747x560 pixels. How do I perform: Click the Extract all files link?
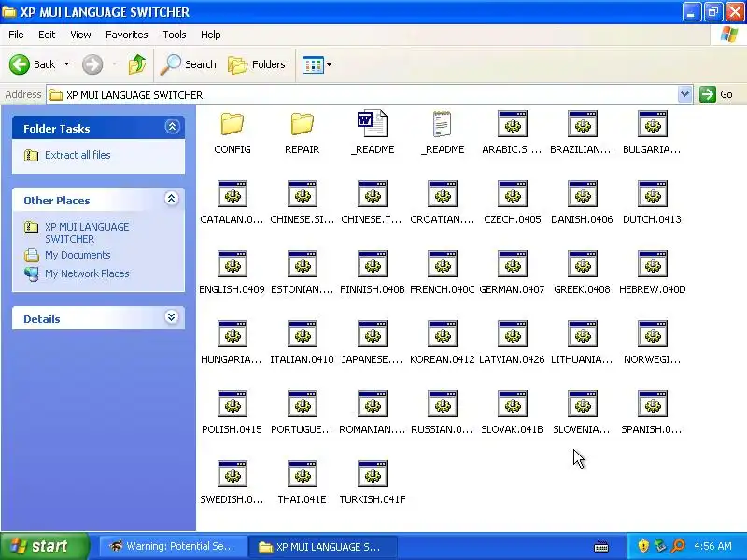[78, 155]
